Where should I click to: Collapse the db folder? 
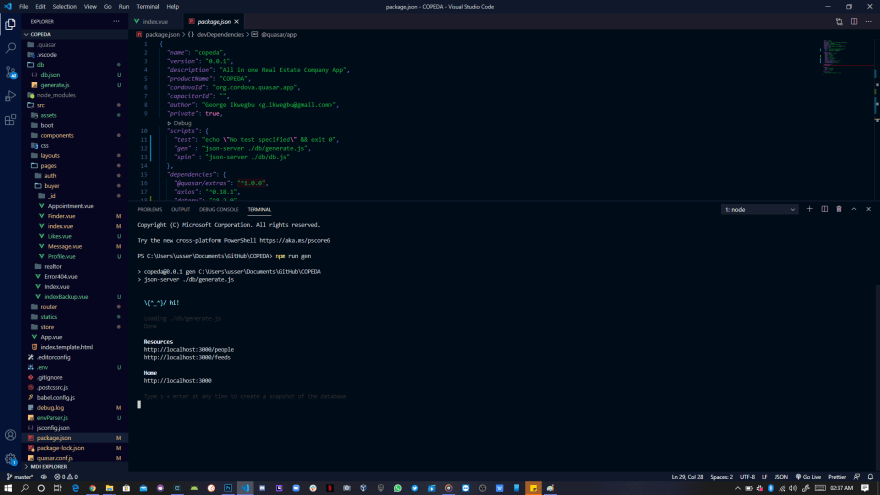75,65
